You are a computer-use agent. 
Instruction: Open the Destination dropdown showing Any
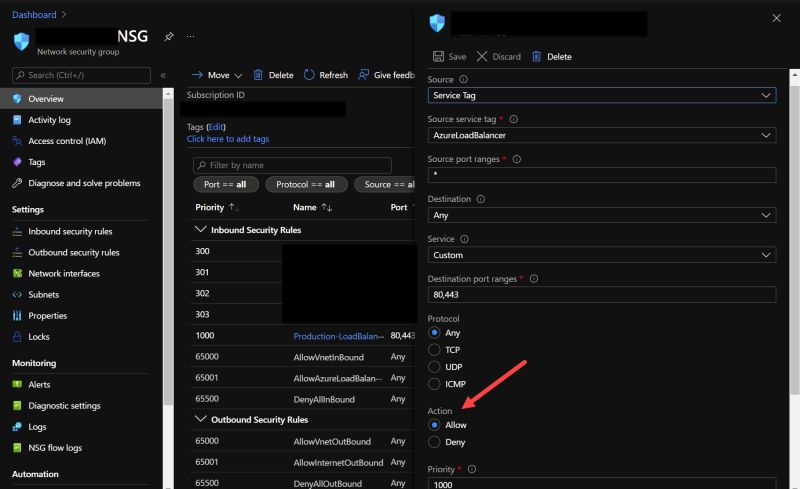(x=602, y=215)
